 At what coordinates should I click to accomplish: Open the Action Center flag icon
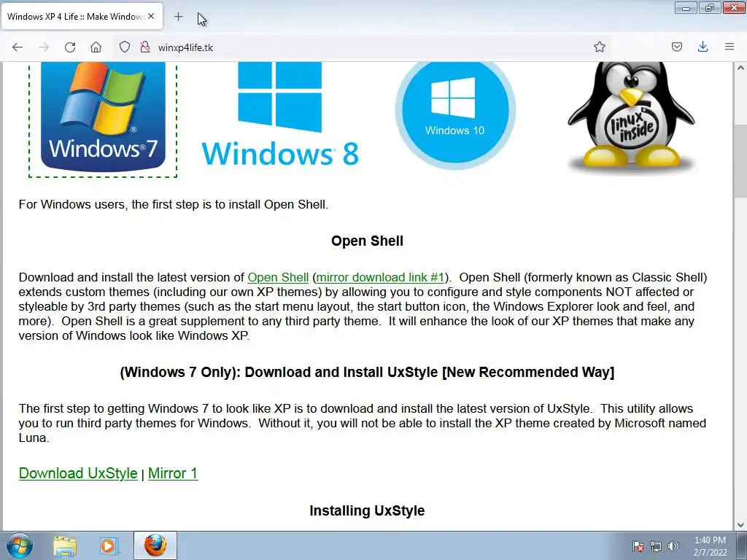(638, 546)
